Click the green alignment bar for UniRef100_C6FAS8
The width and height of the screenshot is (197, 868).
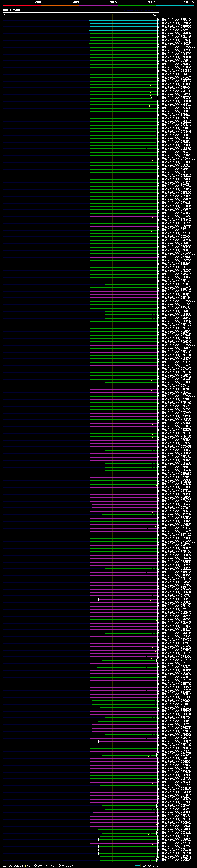(132, 450)
